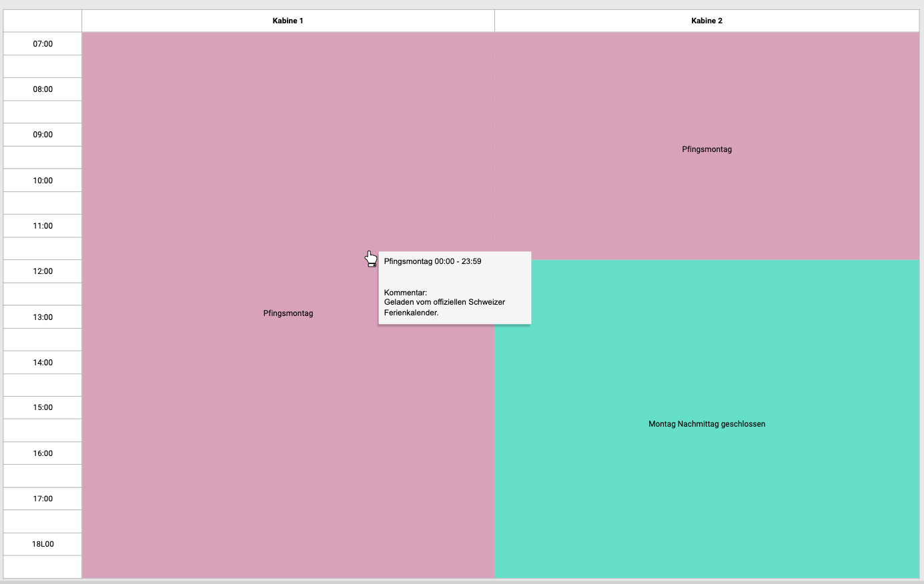Click the 11:00 time slot label
924x584 pixels.
(x=43, y=226)
